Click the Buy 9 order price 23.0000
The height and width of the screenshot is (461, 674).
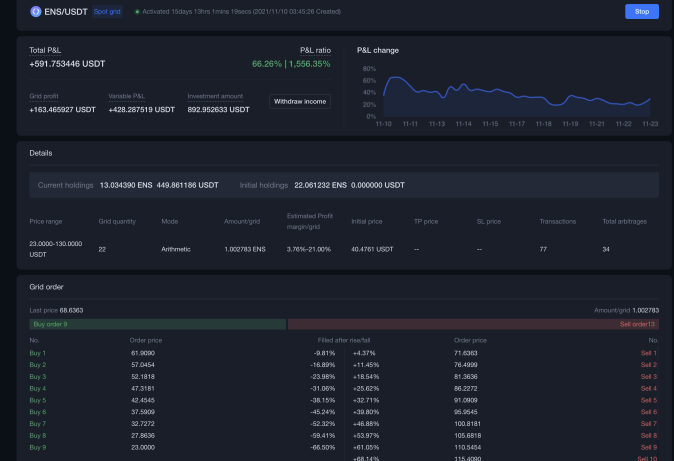click(x=143, y=447)
